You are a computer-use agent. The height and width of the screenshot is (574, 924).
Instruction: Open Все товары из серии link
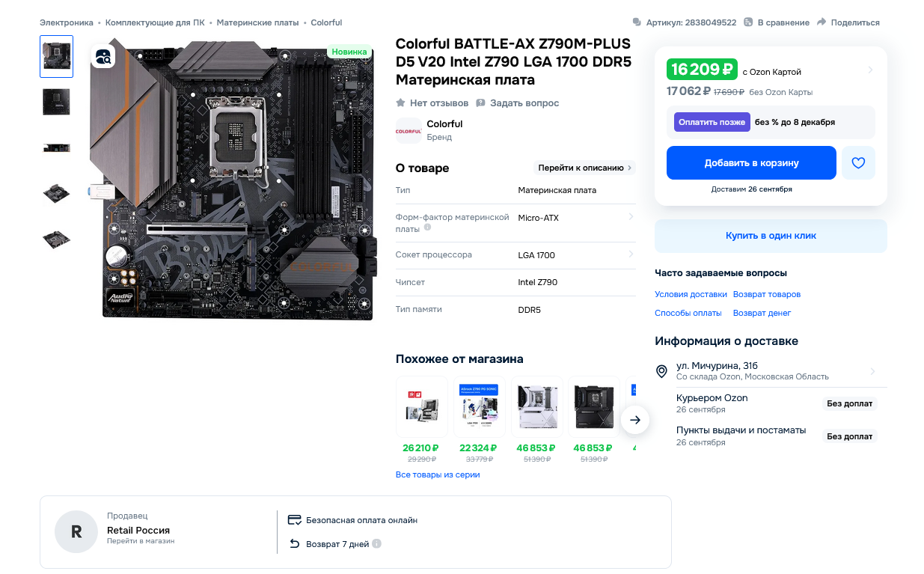coord(438,474)
